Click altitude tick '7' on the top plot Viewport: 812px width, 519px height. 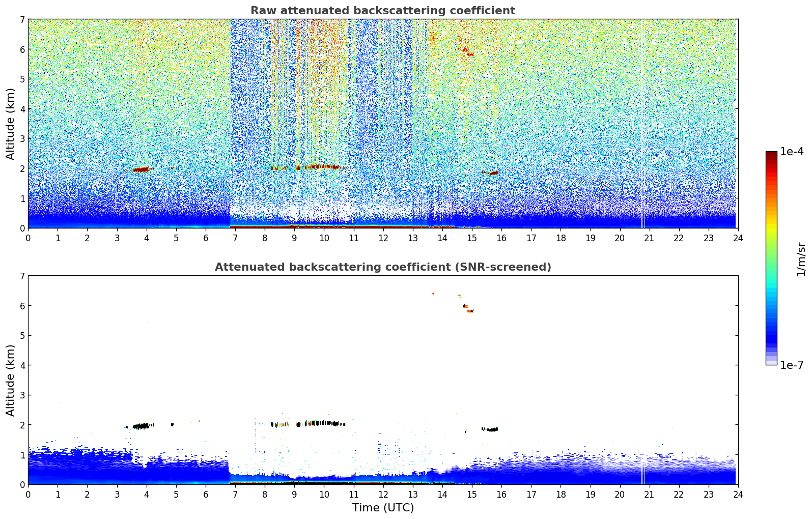tap(22, 20)
